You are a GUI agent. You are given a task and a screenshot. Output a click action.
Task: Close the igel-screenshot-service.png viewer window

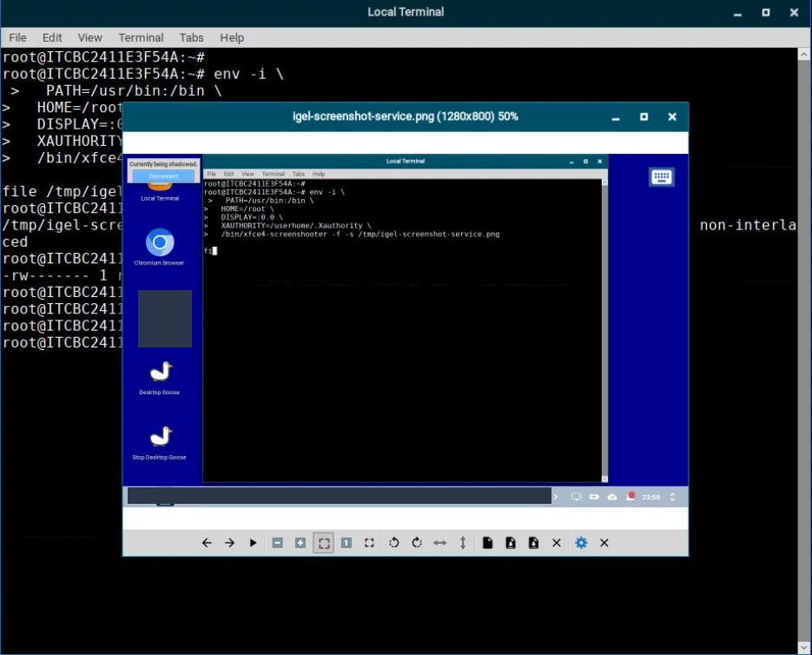pyautogui.click(x=672, y=117)
